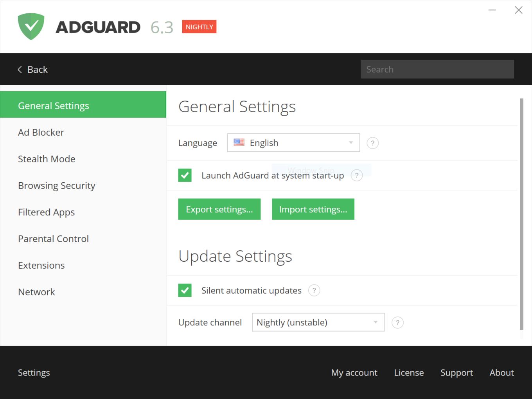
Task: Show help for Update channel
Action: [397, 323]
